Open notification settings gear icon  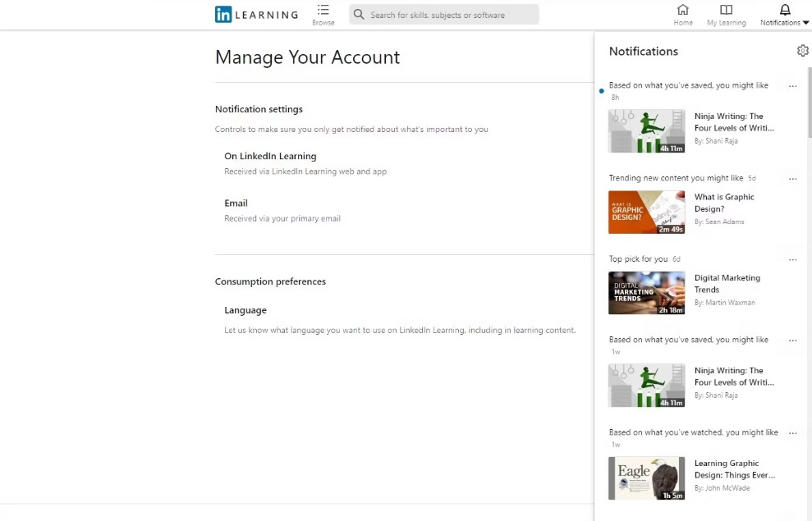pyautogui.click(x=803, y=51)
